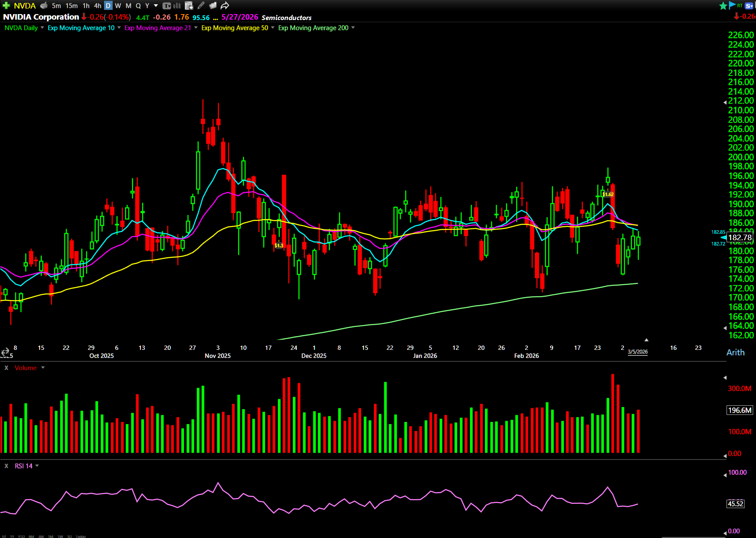Expand the Exp Moving Average 10 dropdown
Viewport: 756px width, 538px height.
click(x=119, y=28)
